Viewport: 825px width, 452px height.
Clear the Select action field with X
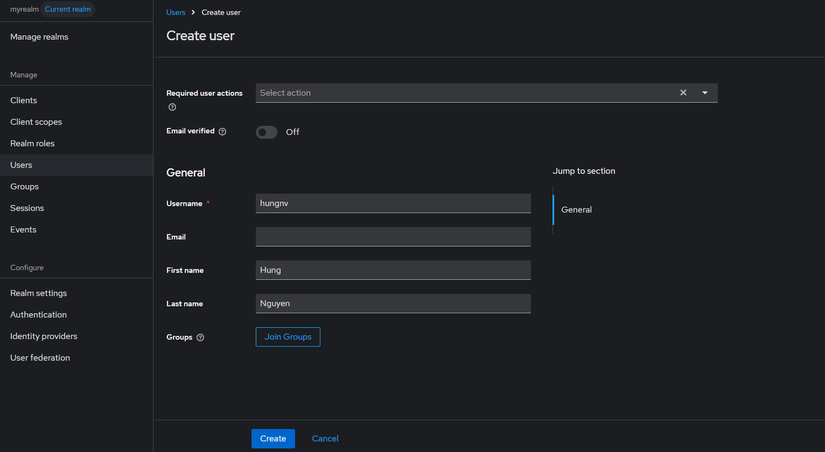684,93
